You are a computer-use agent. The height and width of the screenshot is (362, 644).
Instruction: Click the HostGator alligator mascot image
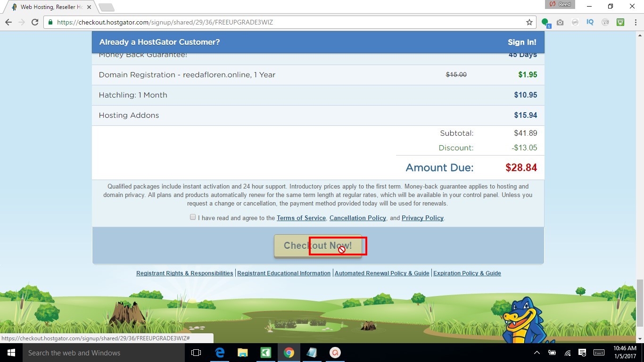coord(525,321)
